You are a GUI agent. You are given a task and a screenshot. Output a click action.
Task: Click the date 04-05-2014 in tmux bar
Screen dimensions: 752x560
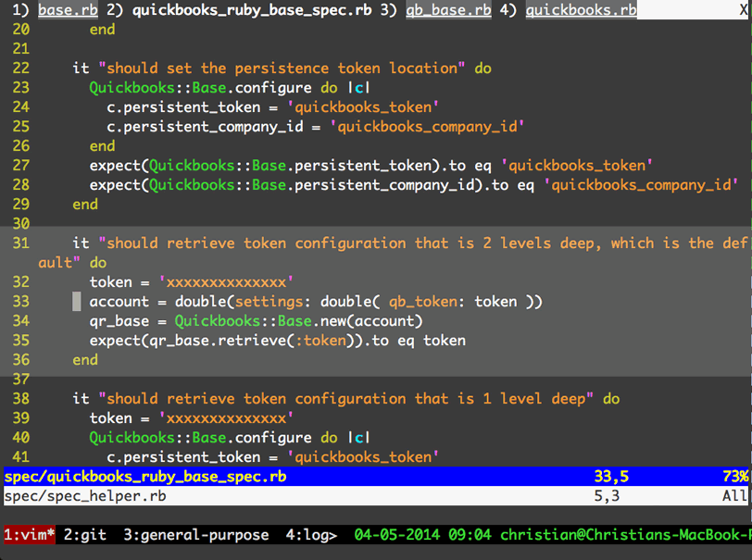(396, 535)
